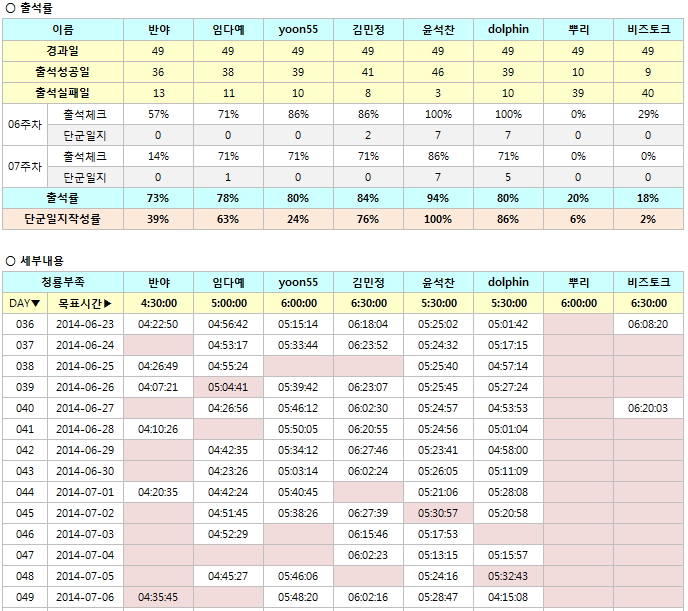Select the time 04:10:26

click(x=158, y=429)
